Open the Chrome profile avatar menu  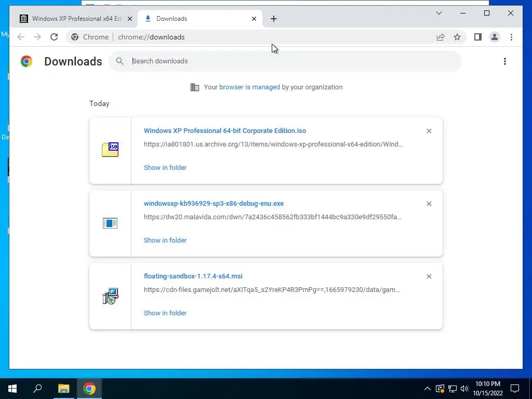click(x=495, y=37)
